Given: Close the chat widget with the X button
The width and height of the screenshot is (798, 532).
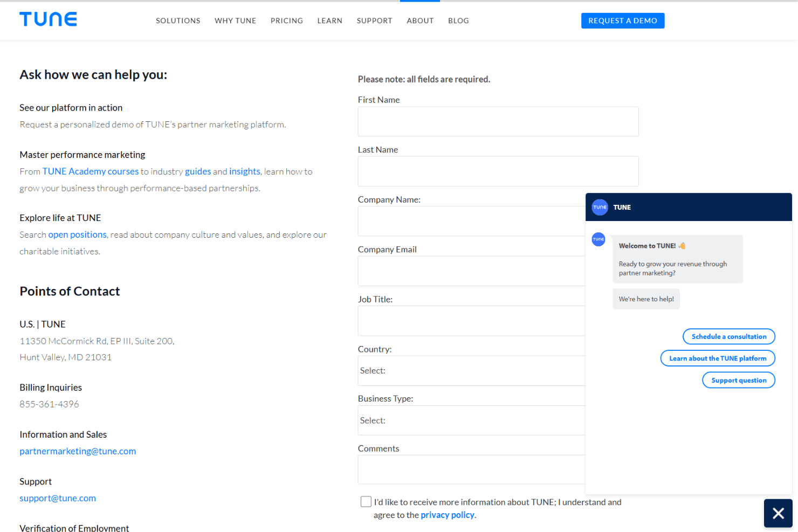Looking at the screenshot, I should point(778,513).
